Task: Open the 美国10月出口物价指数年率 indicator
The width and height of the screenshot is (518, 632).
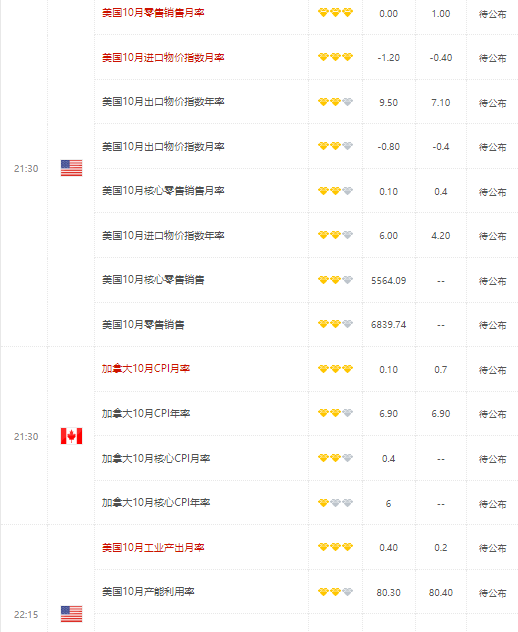Action: 163,102
